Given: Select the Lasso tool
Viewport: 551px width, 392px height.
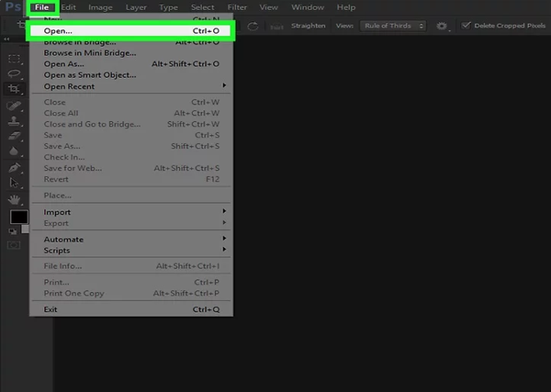Looking at the screenshot, I should (x=14, y=73).
